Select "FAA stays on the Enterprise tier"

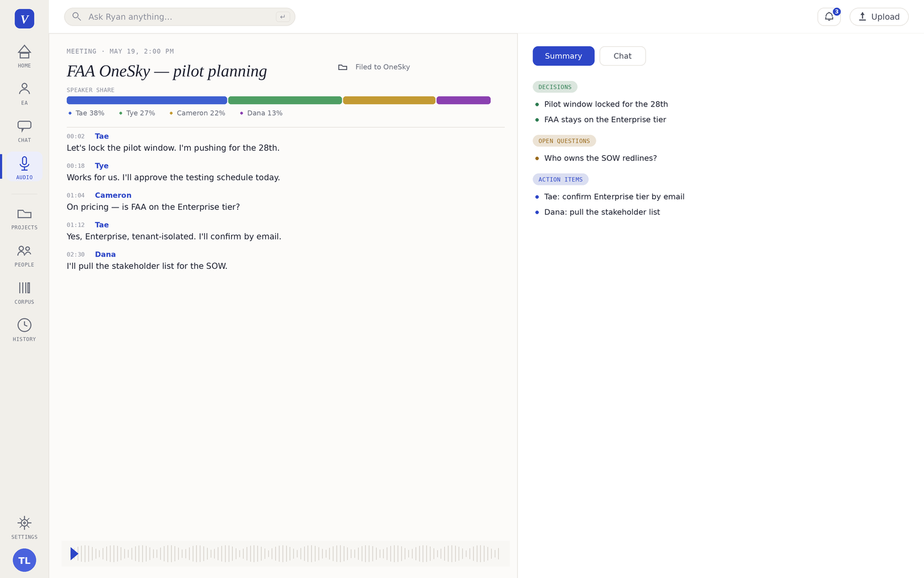(605, 120)
